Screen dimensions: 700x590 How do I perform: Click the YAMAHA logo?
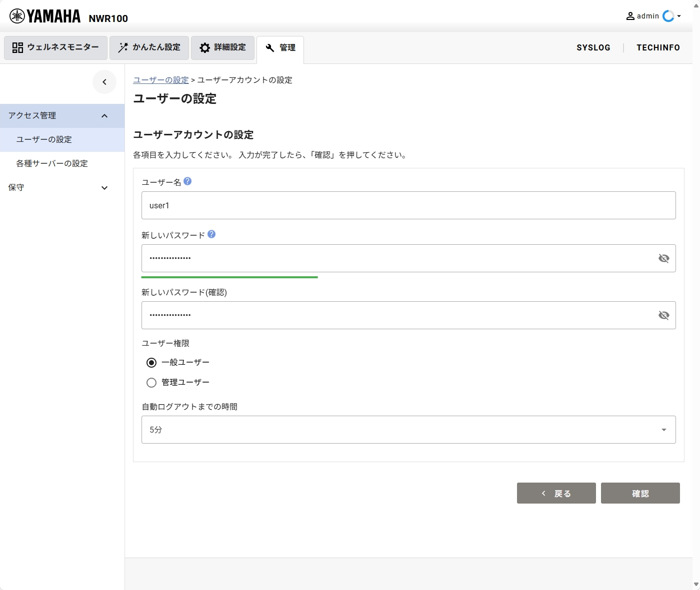coord(45,15)
